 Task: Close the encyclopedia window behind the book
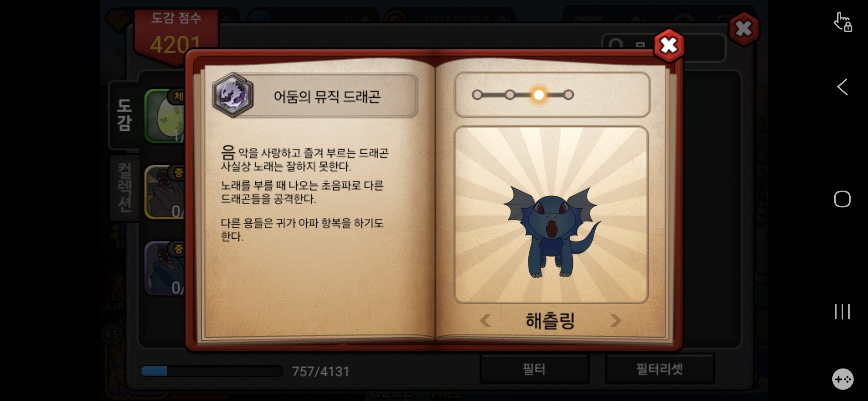(x=744, y=29)
